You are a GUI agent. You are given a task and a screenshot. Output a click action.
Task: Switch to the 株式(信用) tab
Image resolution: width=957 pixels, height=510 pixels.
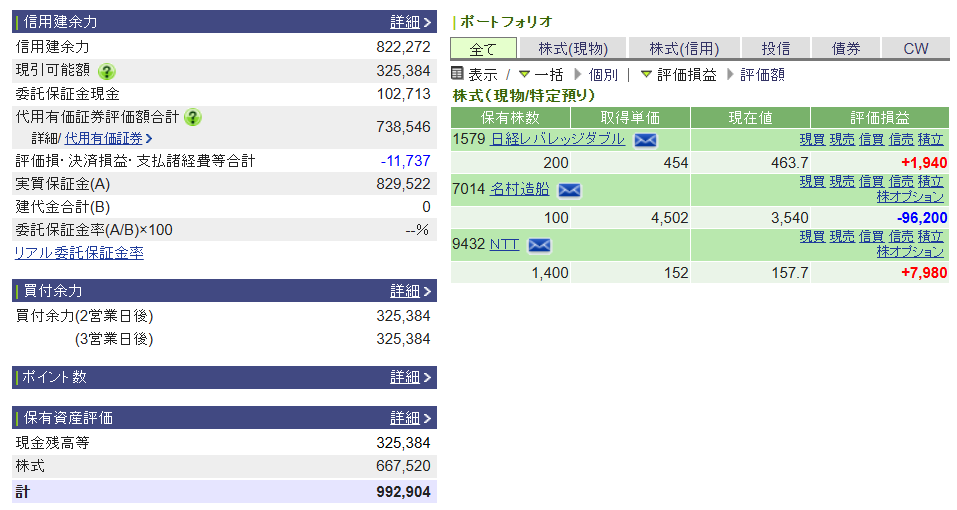pyautogui.click(x=684, y=48)
